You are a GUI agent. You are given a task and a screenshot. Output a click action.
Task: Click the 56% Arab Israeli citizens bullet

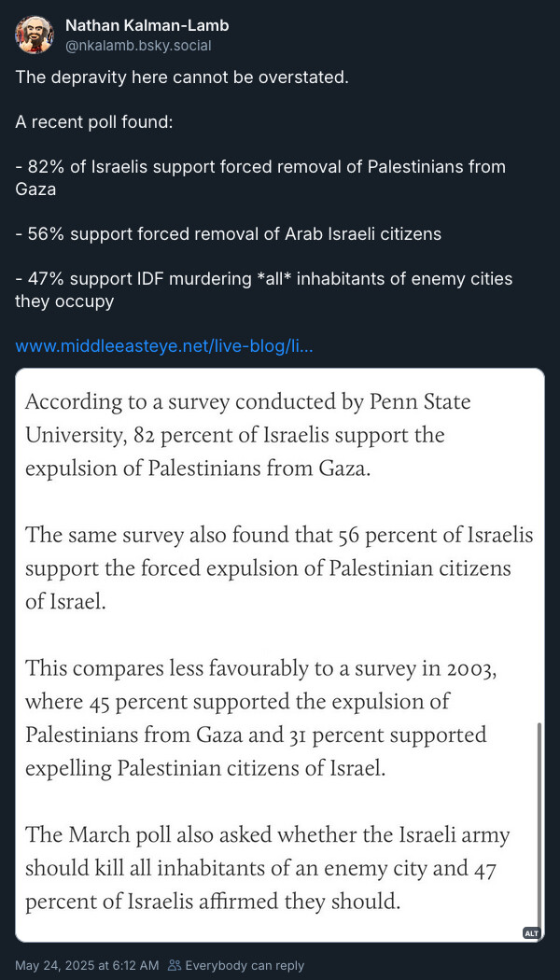click(x=228, y=233)
